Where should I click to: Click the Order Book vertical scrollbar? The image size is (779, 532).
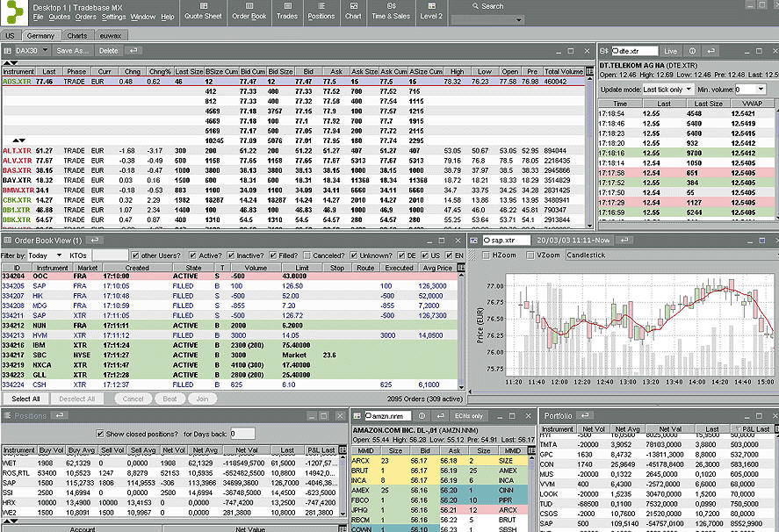click(x=462, y=331)
